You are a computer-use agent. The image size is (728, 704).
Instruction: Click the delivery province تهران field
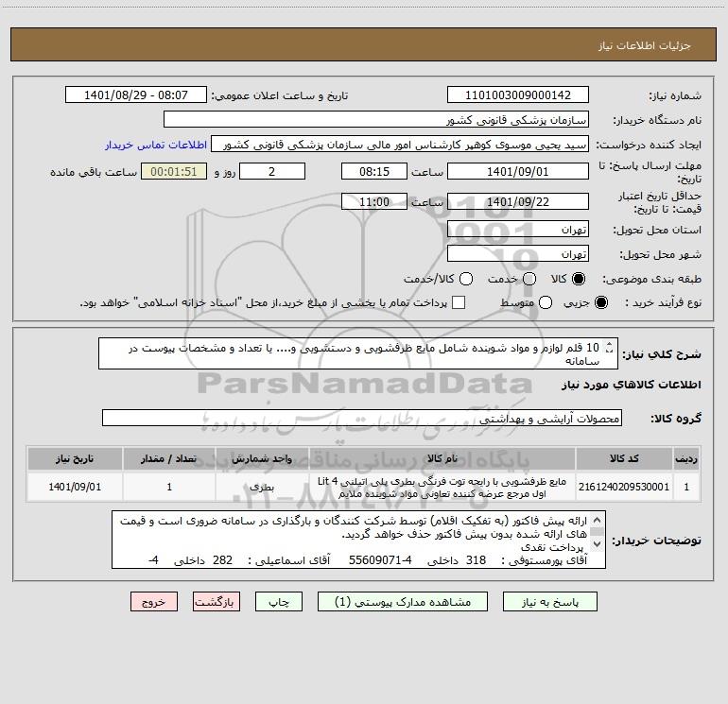click(518, 230)
